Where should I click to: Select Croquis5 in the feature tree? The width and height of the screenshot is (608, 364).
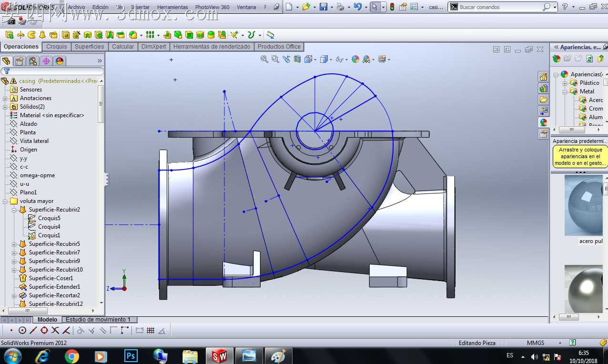click(49, 218)
